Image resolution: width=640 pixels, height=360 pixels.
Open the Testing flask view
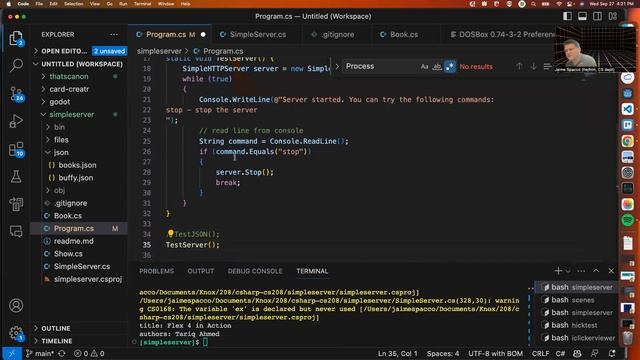pos(16,177)
